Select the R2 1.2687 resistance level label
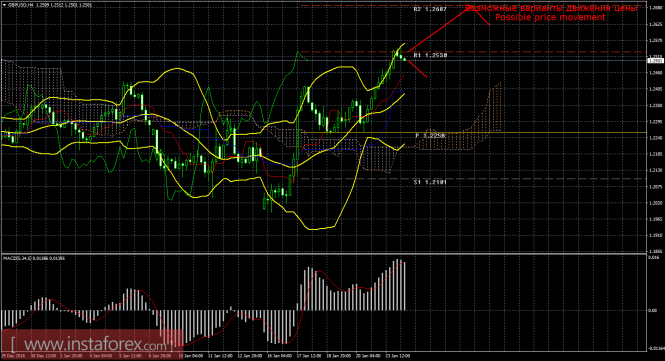Image resolution: width=665 pixels, height=361 pixels. (x=430, y=9)
